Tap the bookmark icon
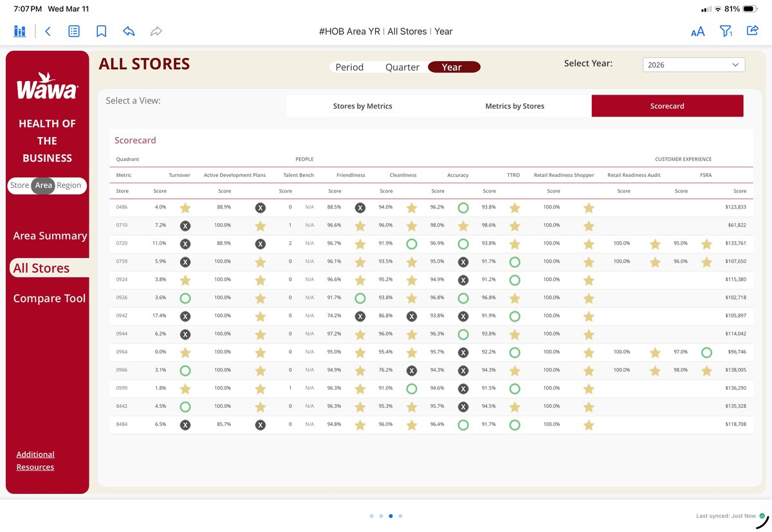The width and height of the screenshot is (772, 532). [101, 31]
